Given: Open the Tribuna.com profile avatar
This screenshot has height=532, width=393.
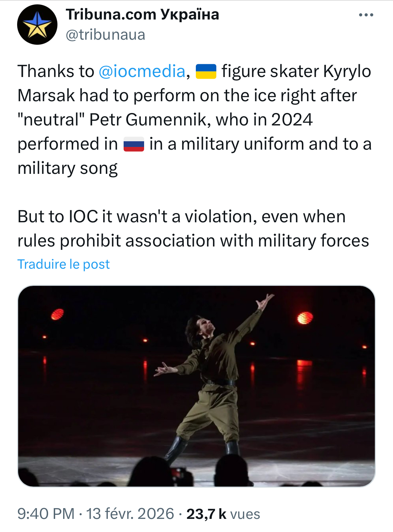Looking at the screenshot, I should (37, 25).
